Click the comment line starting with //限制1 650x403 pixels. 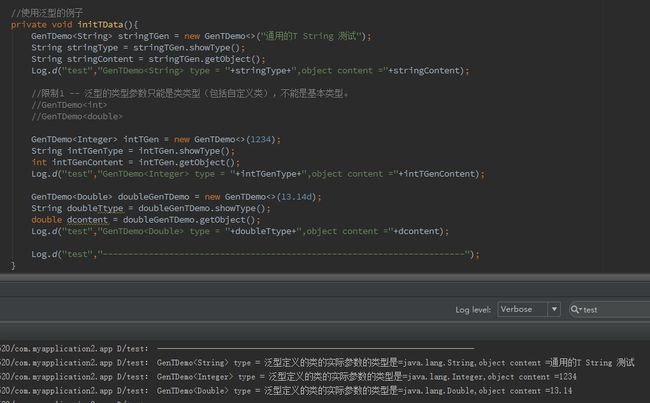190,94
